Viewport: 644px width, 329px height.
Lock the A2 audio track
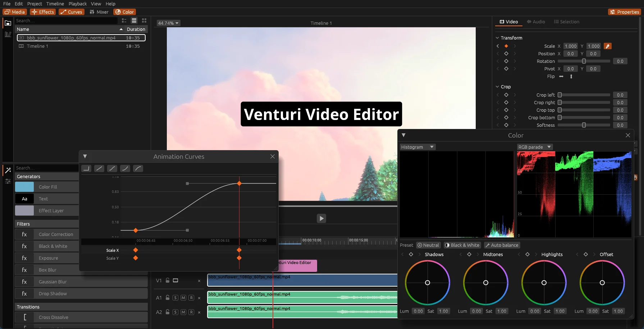click(168, 312)
